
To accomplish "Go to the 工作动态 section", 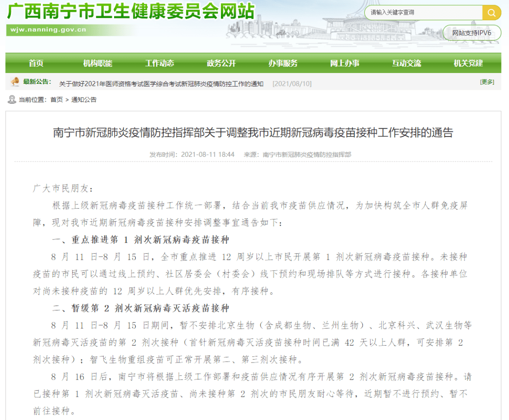I will [x=159, y=64].
